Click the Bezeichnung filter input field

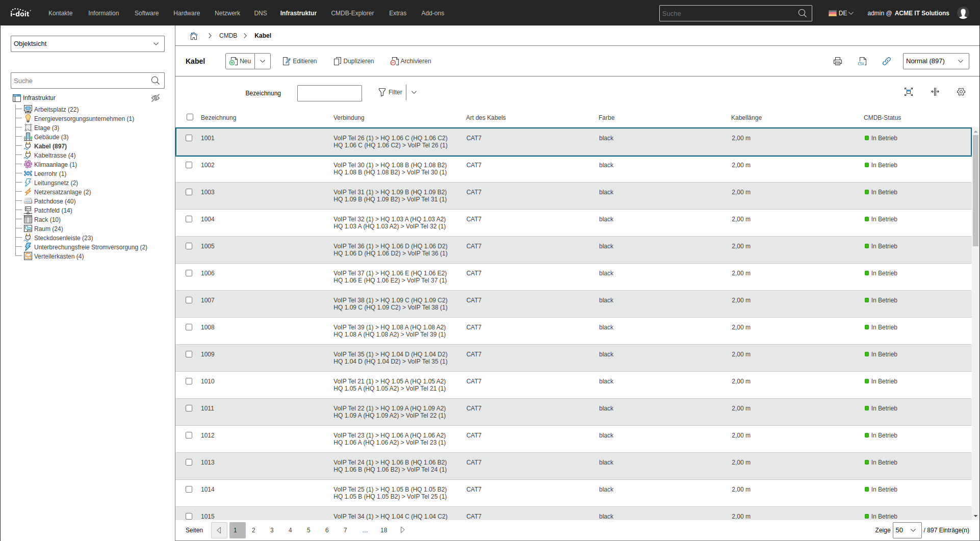(329, 93)
